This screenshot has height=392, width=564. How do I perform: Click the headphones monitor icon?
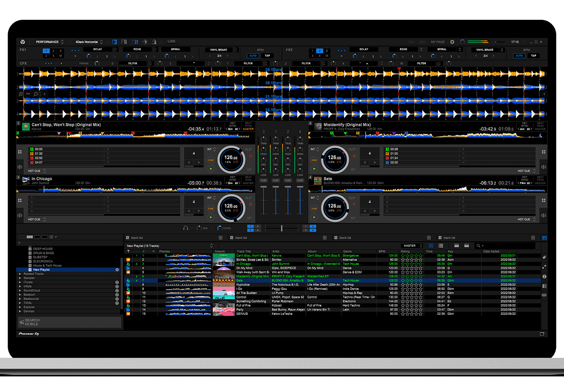pyautogui.click(x=186, y=228)
